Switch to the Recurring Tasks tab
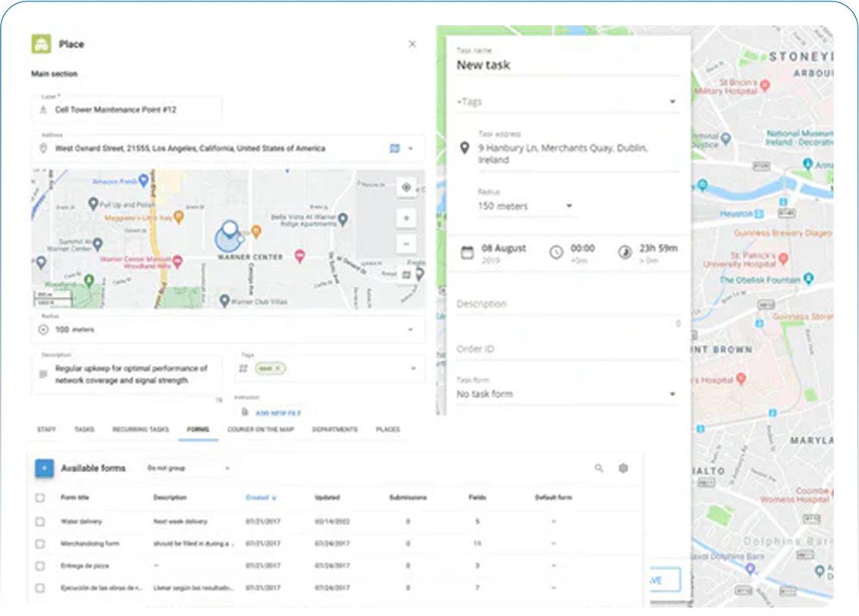Image resolution: width=859 pixels, height=616 pixels. [140, 430]
